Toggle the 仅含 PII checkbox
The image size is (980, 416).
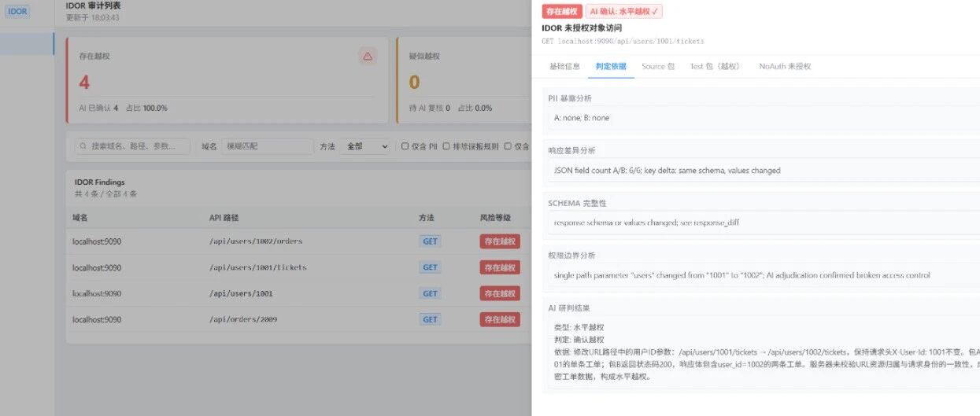coord(405,146)
